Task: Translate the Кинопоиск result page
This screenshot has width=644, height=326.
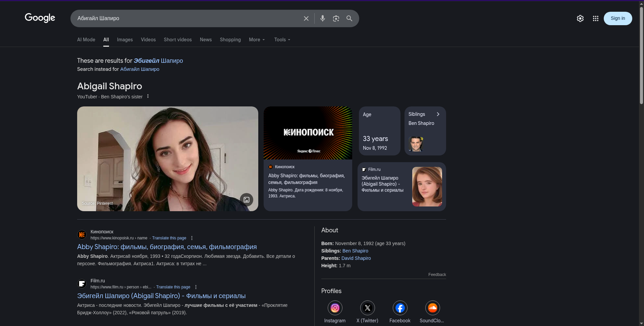Action: coord(169,238)
